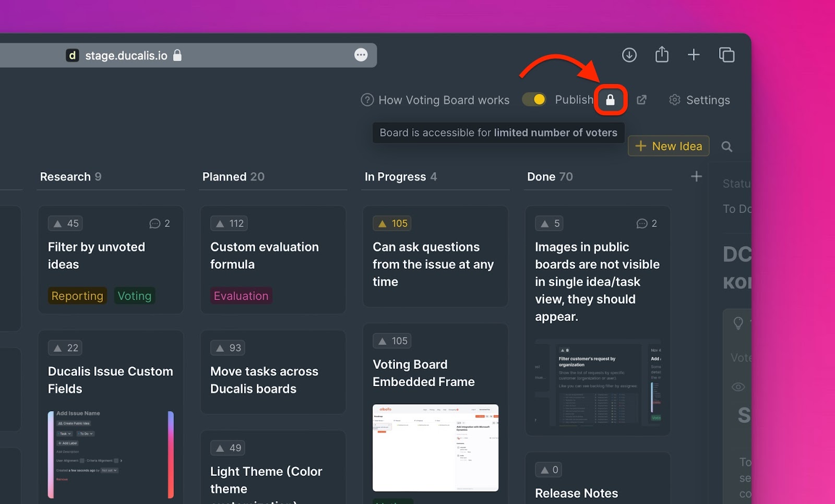Open Ducalis Issue Custom Fields card title
This screenshot has width=835, height=504.
click(x=111, y=380)
